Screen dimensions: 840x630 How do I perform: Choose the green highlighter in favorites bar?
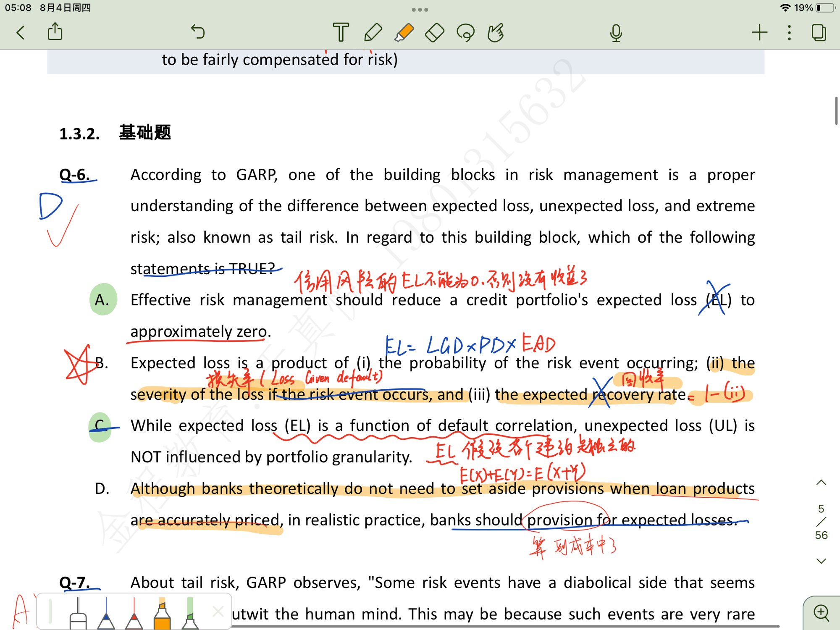point(190,614)
